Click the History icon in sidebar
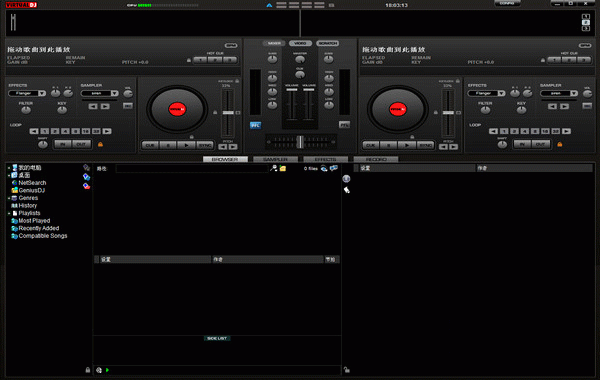The height and width of the screenshot is (380, 600). [15, 205]
